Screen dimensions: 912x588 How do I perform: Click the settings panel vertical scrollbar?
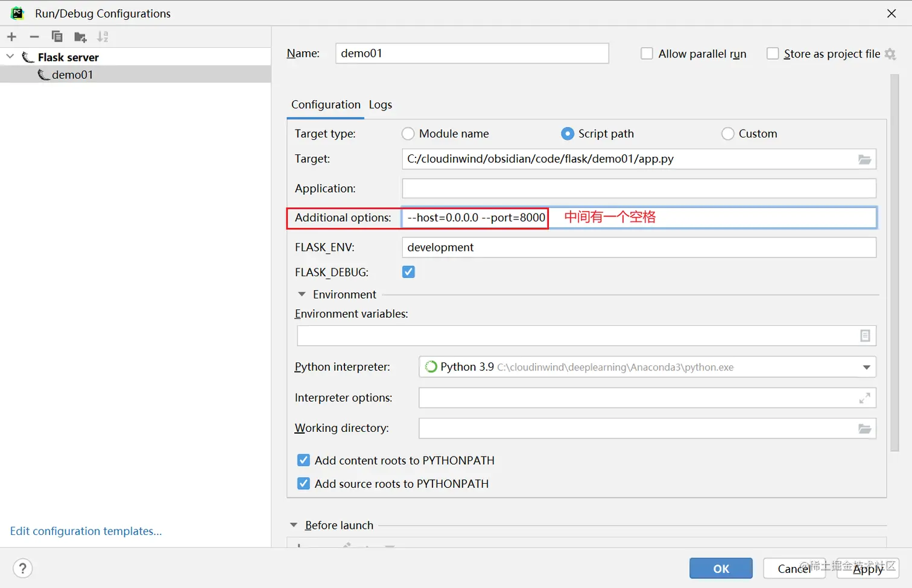[x=895, y=262]
